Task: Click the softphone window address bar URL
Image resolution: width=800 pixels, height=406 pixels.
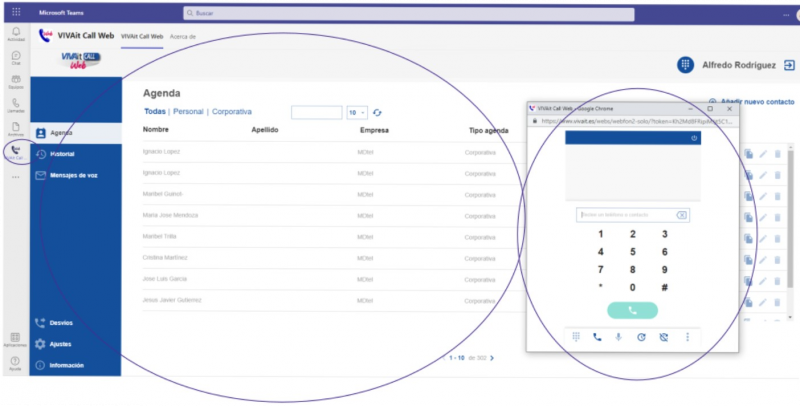Action: (637, 121)
